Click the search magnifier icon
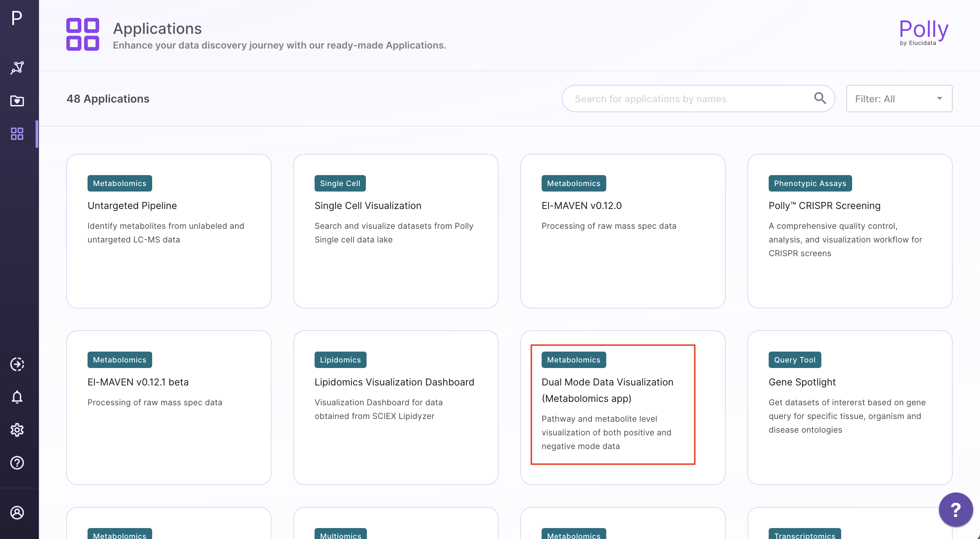 point(820,98)
